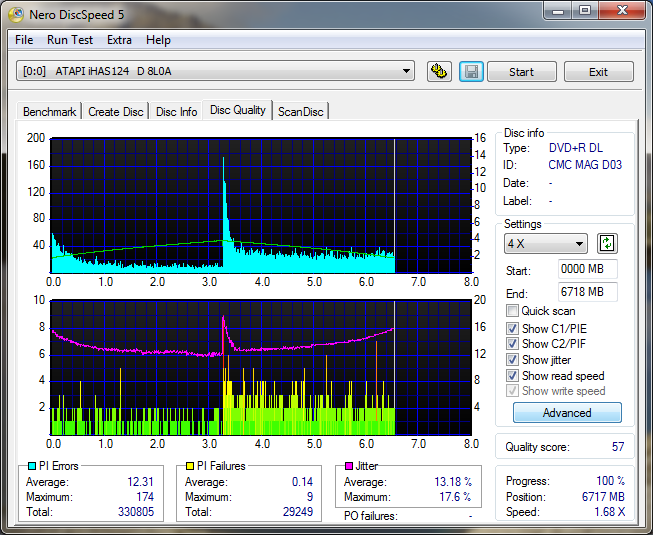The image size is (653, 535).
Task: Click the PI Errors maximum 174
Action: tap(145, 497)
